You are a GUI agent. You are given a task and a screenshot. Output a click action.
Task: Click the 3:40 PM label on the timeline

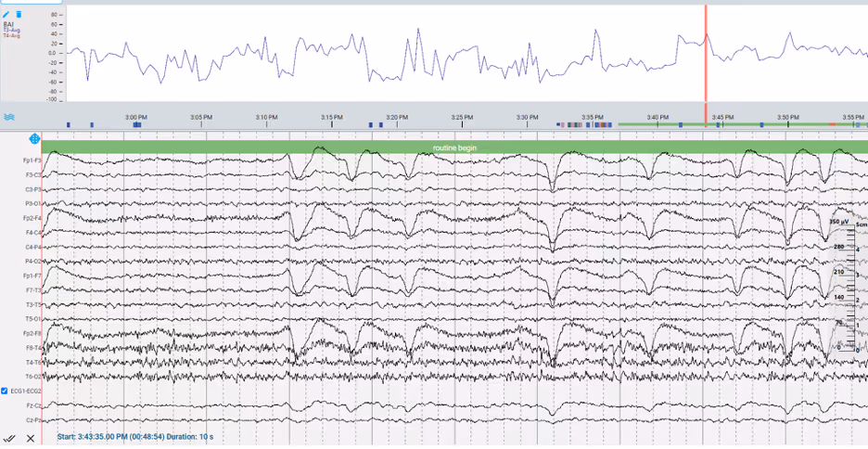(657, 118)
